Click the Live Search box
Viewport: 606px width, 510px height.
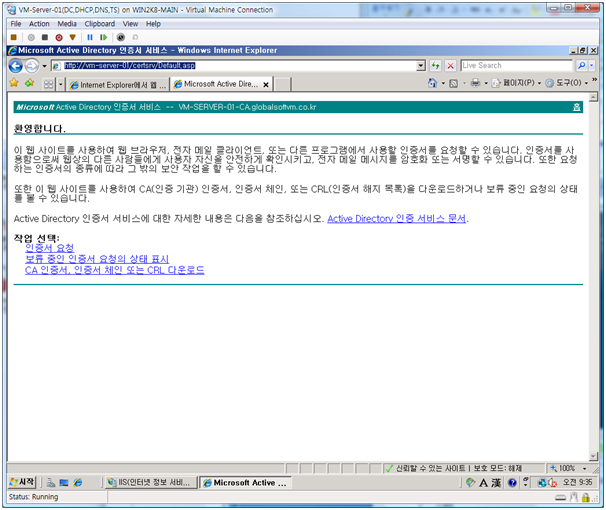(516, 66)
